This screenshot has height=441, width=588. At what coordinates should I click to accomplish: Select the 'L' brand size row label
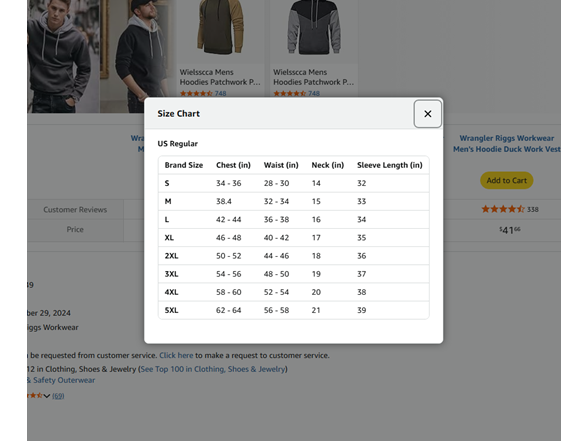tap(166, 219)
